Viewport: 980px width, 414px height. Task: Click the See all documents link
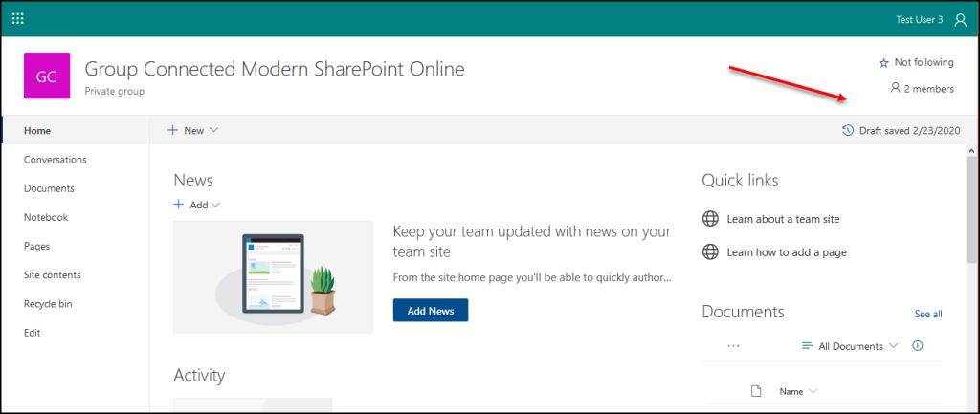(x=927, y=314)
